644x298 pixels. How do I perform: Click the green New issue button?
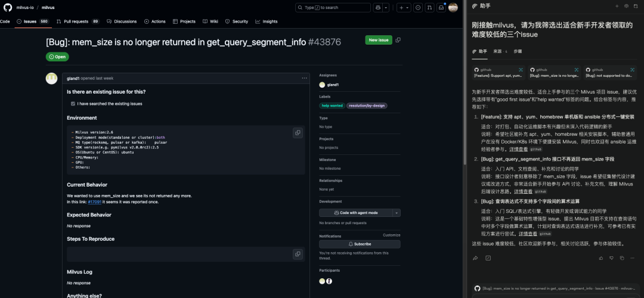[379, 40]
